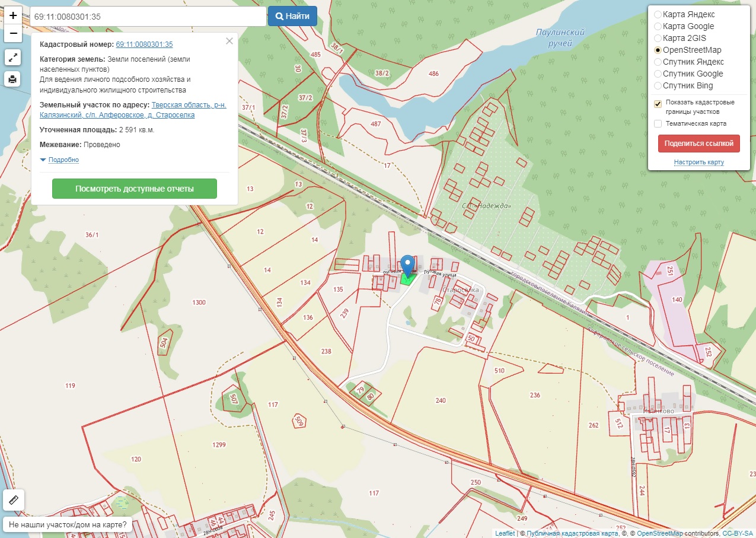Screen dimensions: 756x538
Task: Click the printer icon to print map
Action: click(13, 78)
